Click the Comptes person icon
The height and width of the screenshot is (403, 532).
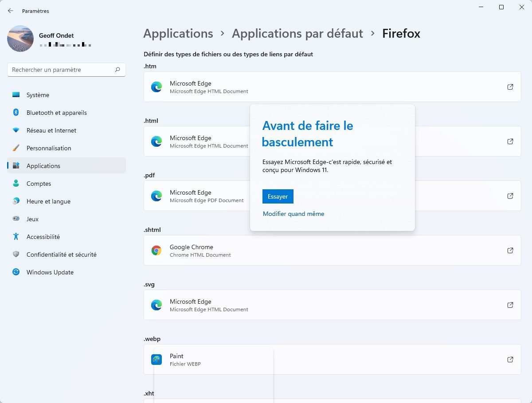click(16, 184)
